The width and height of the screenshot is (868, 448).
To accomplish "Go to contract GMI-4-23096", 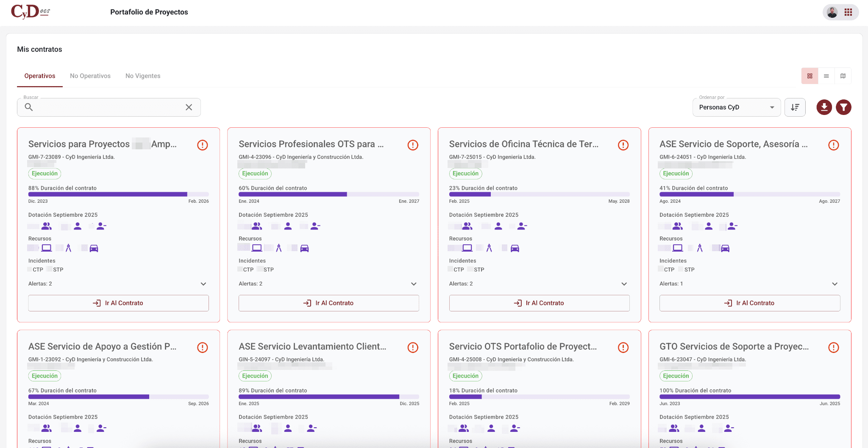I will [328, 303].
